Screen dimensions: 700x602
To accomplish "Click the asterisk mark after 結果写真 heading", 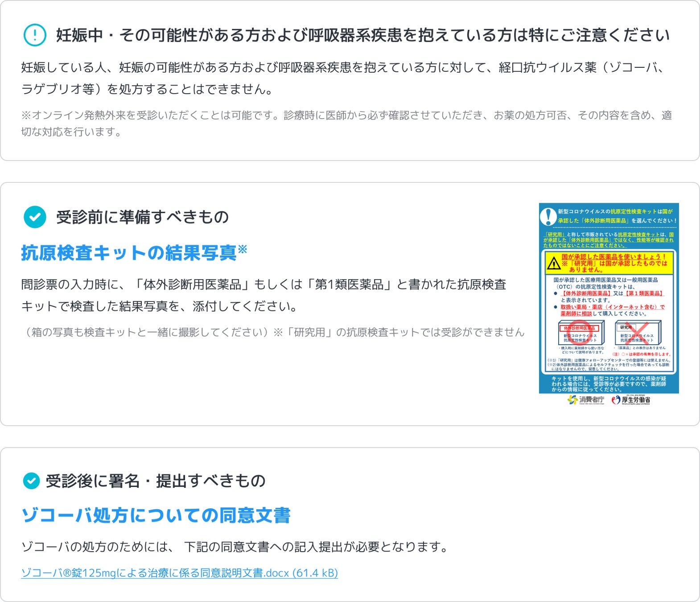I will coord(242,249).
